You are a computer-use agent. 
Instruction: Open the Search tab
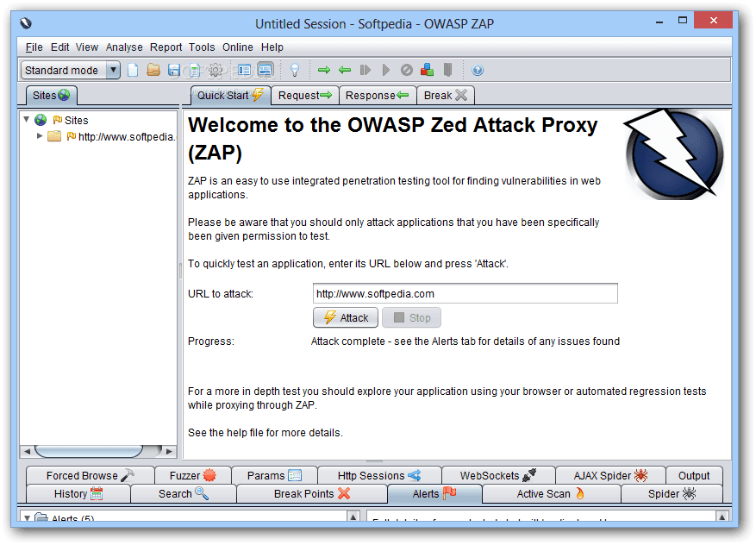click(184, 494)
